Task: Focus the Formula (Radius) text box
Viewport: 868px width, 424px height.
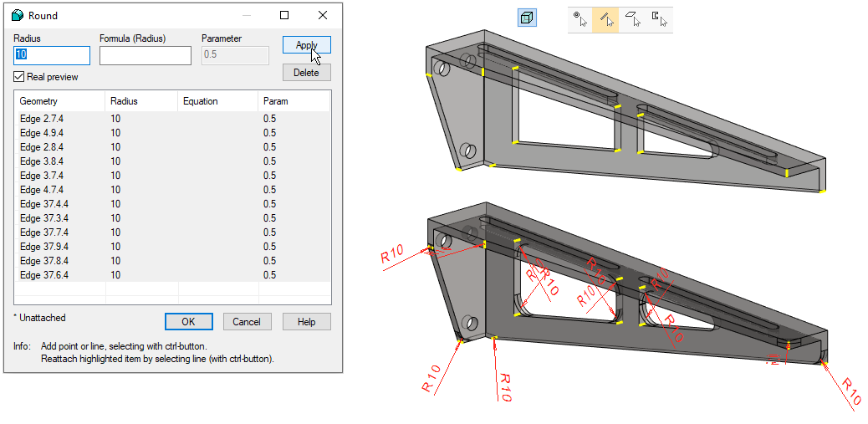Action: [145, 55]
